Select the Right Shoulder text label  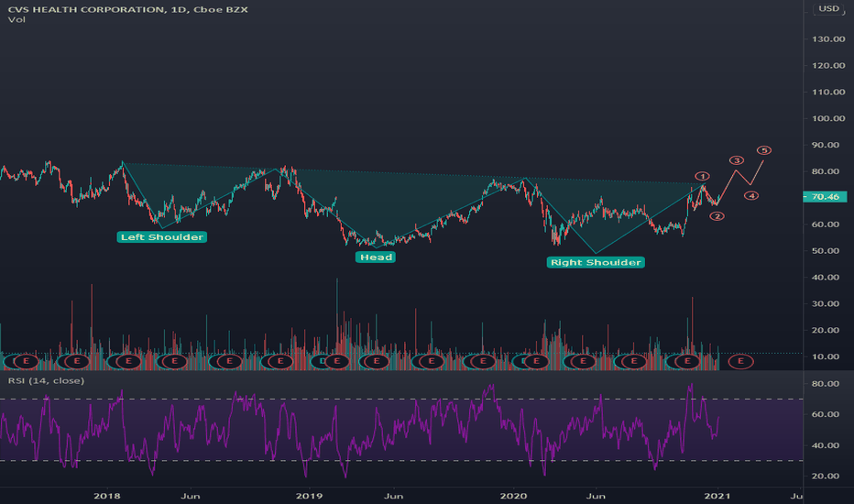pyautogui.click(x=596, y=263)
